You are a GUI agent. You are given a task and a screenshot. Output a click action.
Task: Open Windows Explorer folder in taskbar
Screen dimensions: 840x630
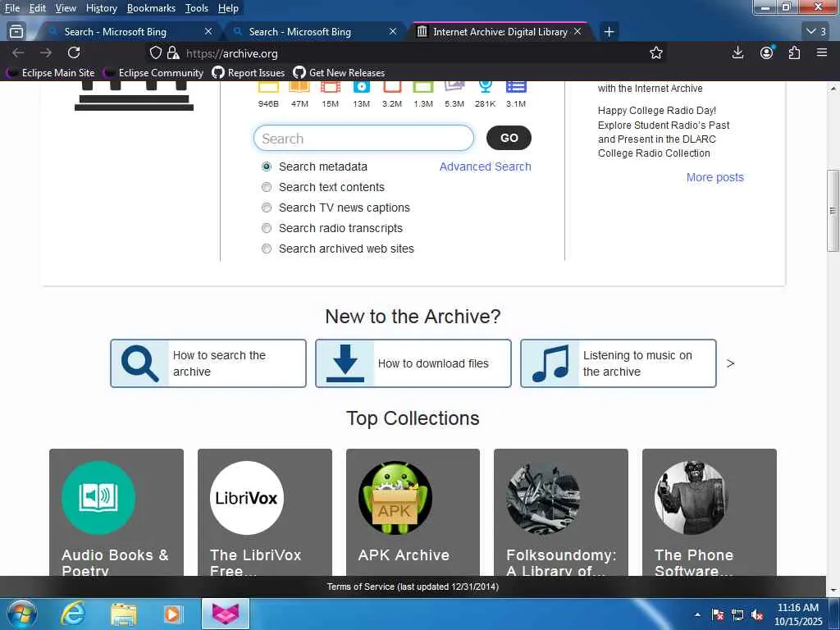click(x=123, y=614)
